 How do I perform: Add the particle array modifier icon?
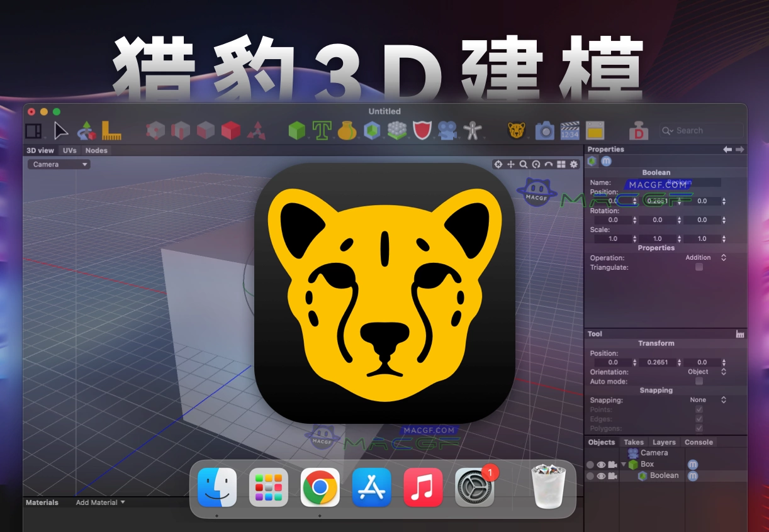(397, 131)
